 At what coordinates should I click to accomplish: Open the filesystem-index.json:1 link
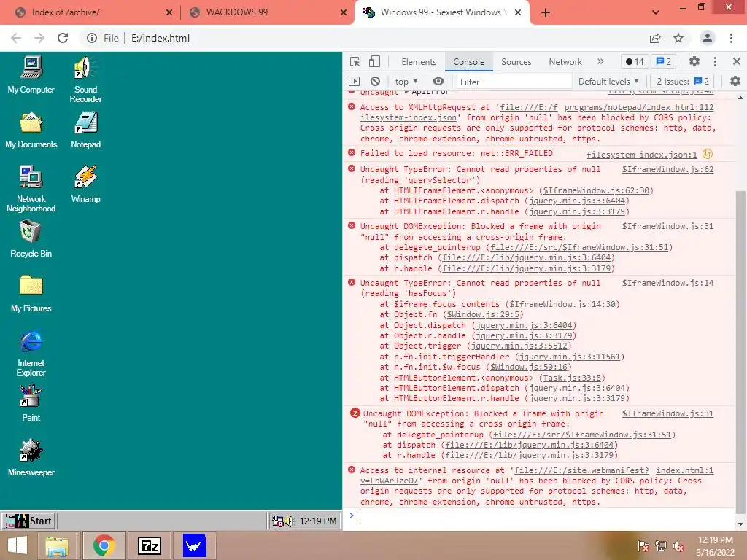pos(641,155)
